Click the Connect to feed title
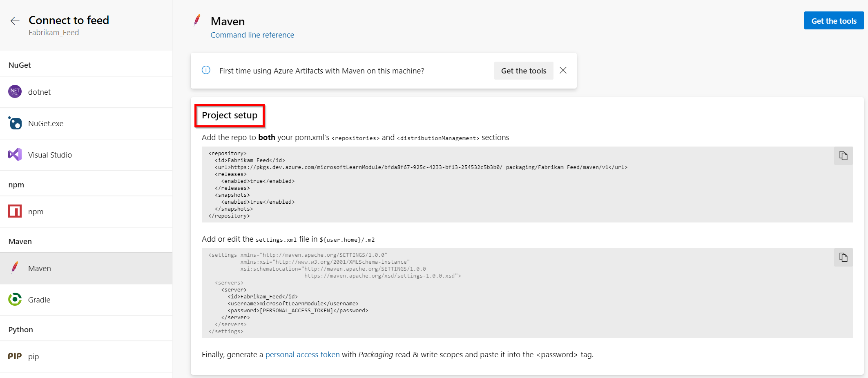868x378 pixels. 69,20
